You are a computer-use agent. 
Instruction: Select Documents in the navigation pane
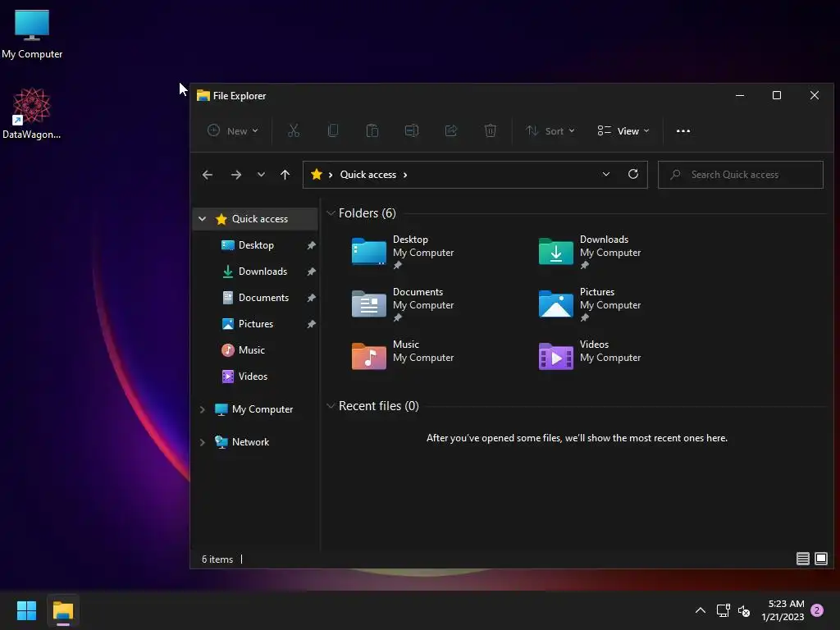263,298
